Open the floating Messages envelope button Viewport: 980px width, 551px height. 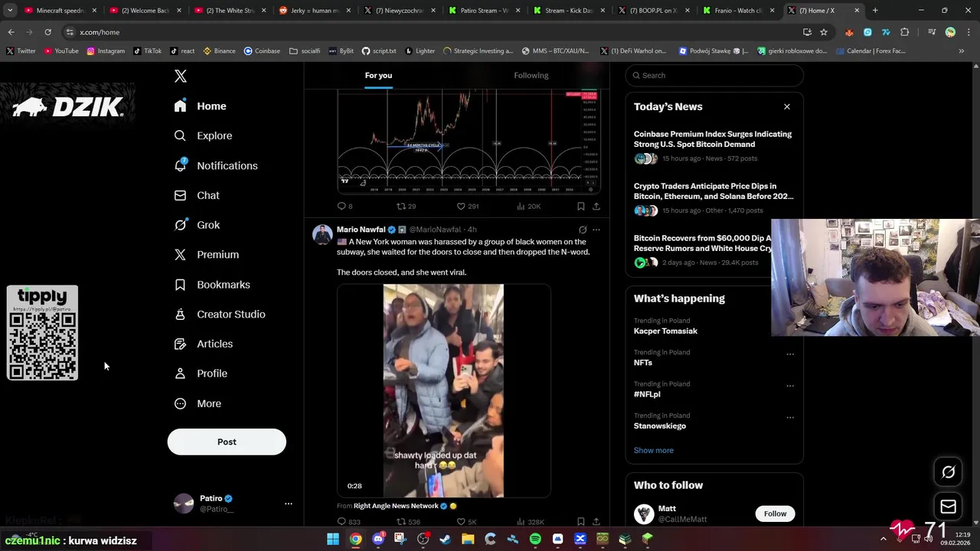(x=948, y=507)
